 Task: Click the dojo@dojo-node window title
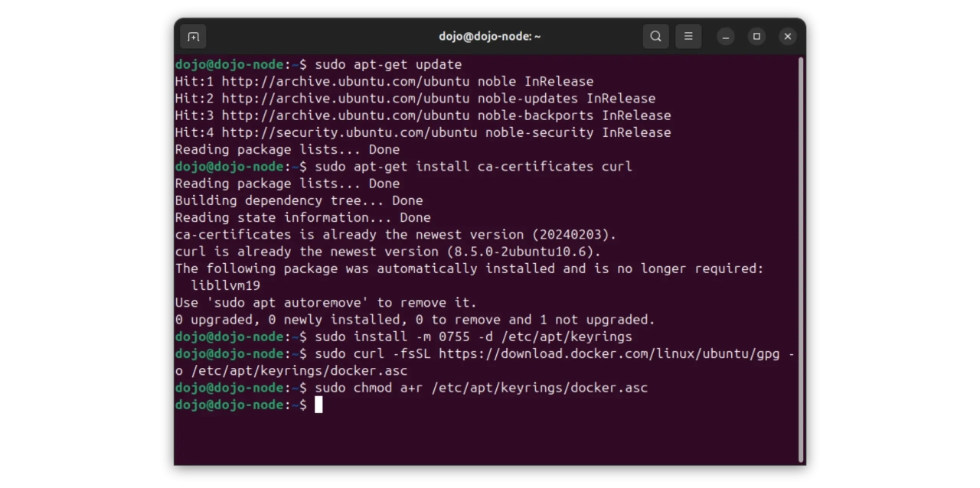point(489,37)
